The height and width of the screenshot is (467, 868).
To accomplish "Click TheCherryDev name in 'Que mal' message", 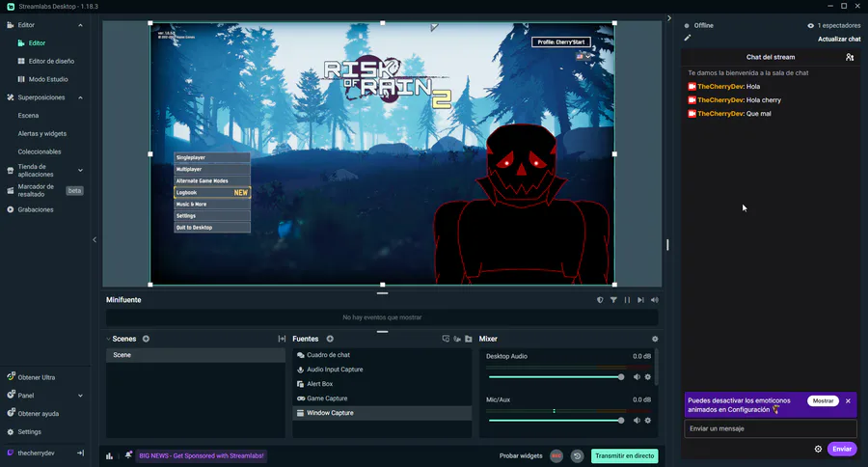I will tap(720, 114).
